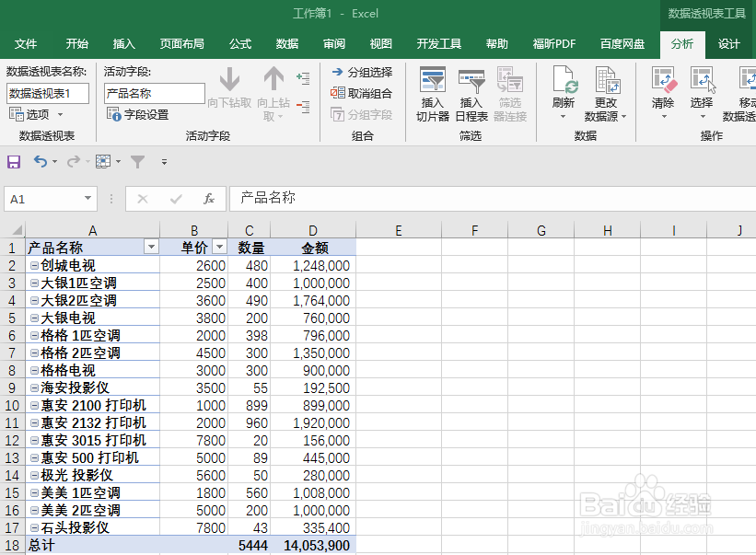The width and height of the screenshot is (756, 555).
Task: Collapse the 创城电视 row
Action: [x=34, y=265]
